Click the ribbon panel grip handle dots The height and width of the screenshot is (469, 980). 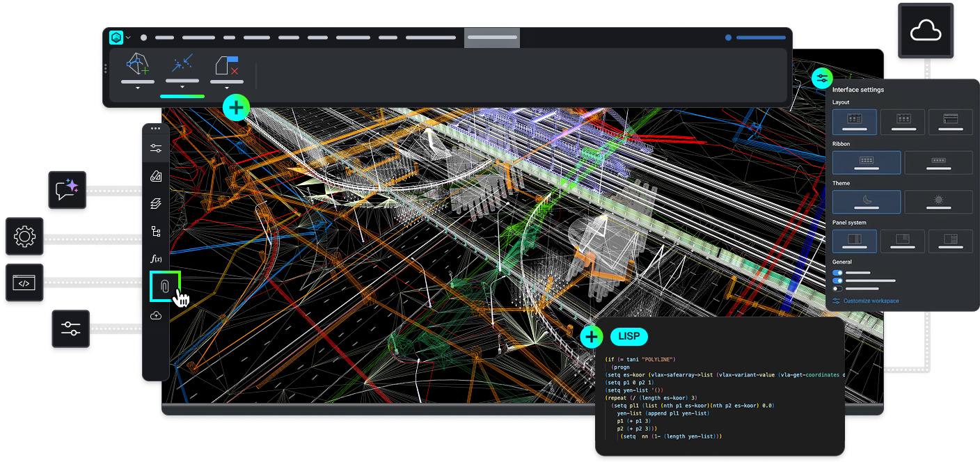(106, 69)
